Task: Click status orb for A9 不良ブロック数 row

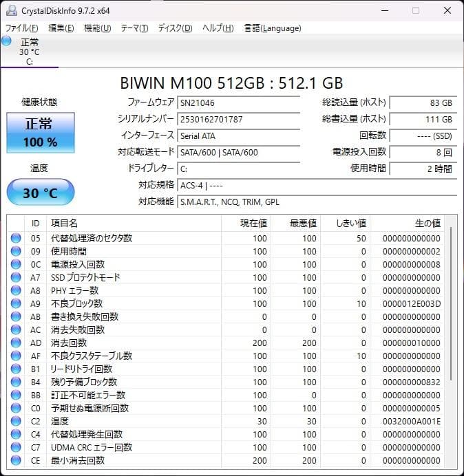Action: tap(16, 303)
